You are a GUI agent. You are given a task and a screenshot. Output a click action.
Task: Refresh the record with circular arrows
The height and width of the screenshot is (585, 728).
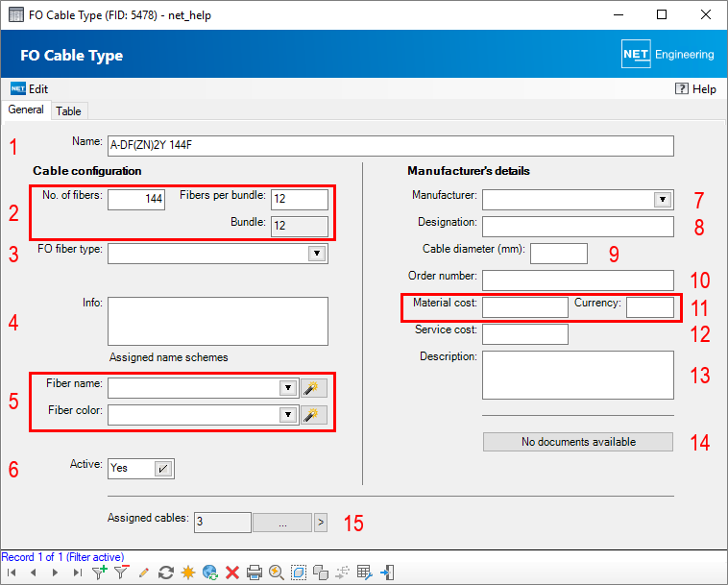tap(166, 573)
